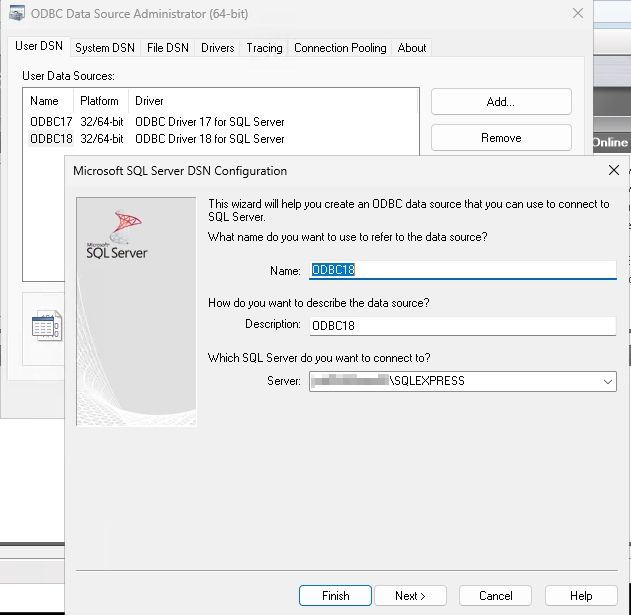Click the Driver column header

[149, 101]
